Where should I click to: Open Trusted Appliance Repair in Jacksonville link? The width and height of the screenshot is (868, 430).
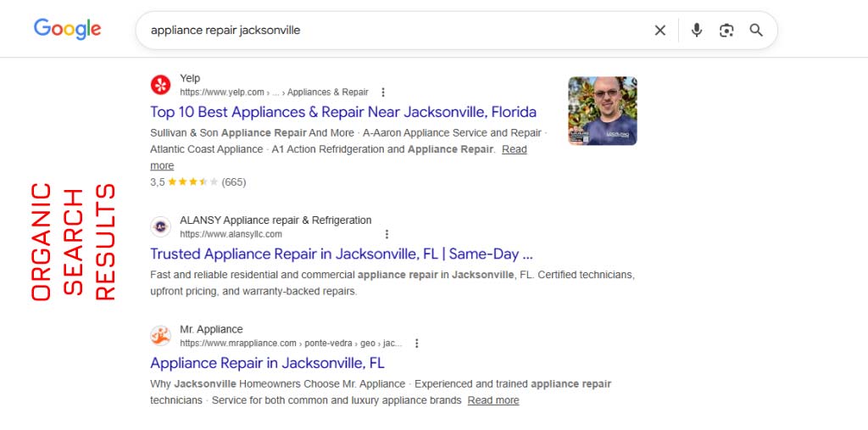click(342, 254)
